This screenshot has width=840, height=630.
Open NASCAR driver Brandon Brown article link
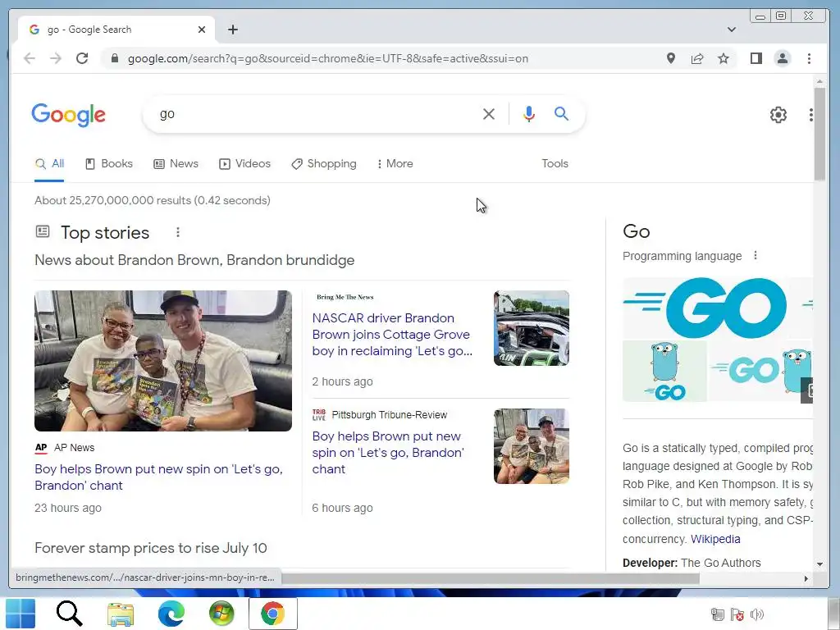(392, 335)
